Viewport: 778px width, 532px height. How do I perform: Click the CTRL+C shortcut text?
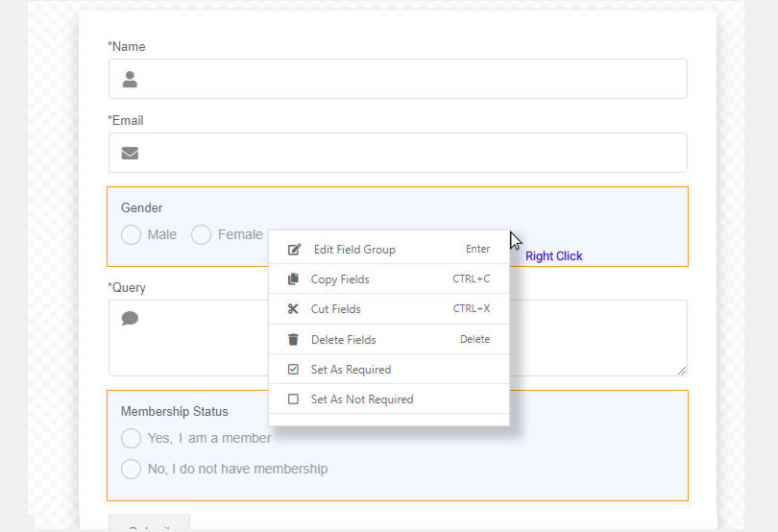472,278
